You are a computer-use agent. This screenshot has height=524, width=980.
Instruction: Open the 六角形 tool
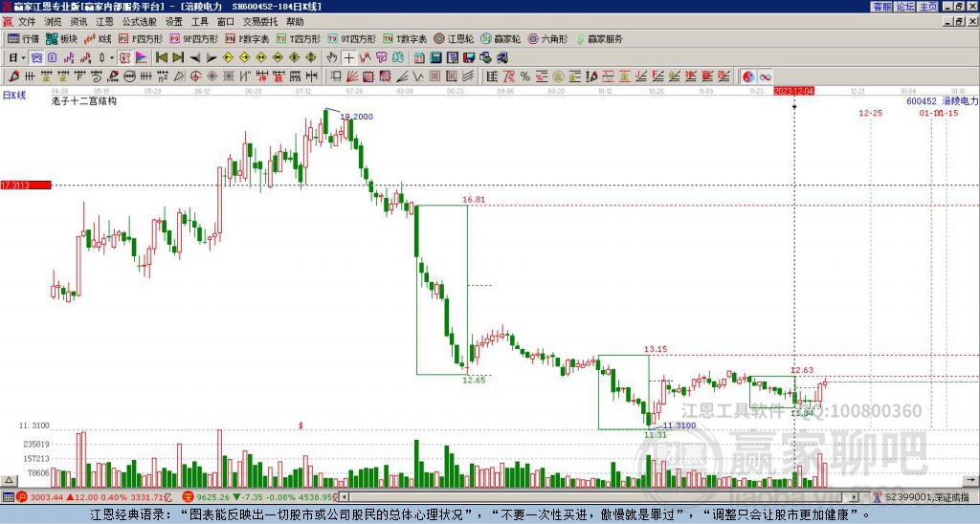pyautogui.click(x=548, y=38)
